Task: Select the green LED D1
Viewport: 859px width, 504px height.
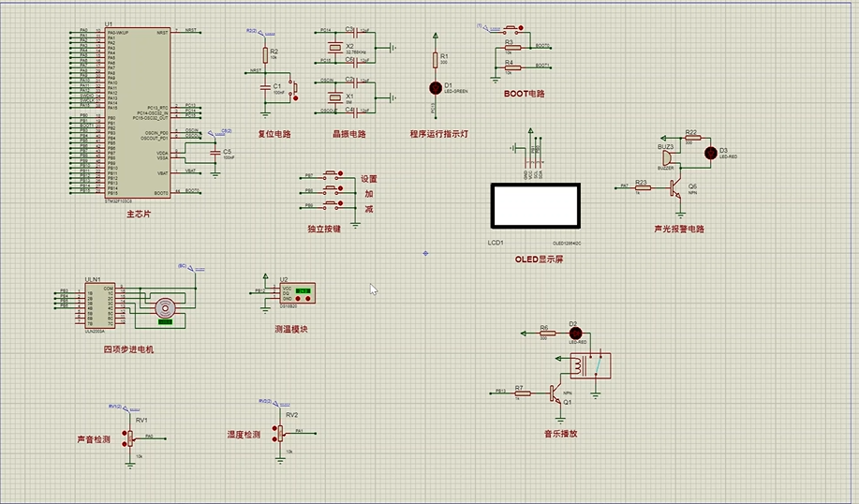Action: point(435,87)
